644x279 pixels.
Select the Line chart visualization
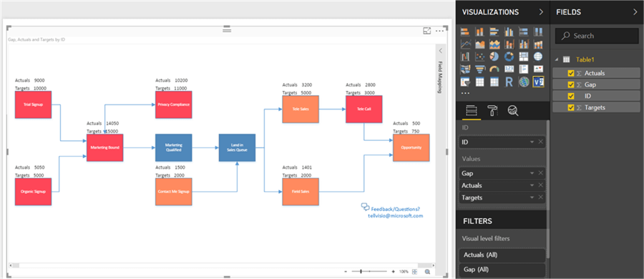(x=465, y=44)
